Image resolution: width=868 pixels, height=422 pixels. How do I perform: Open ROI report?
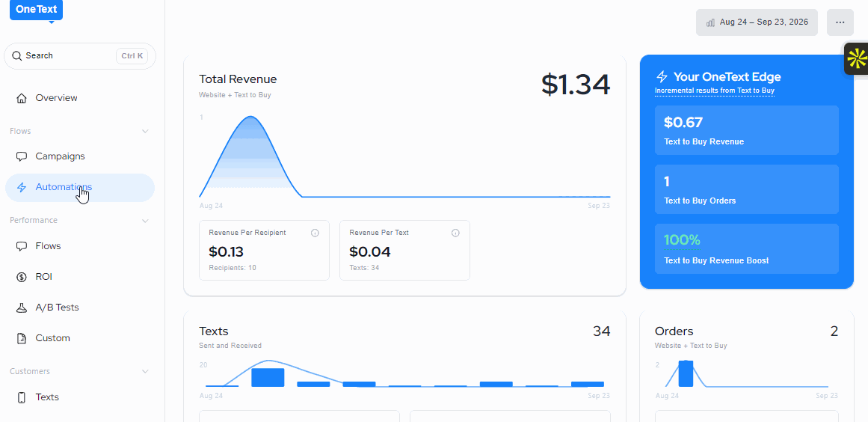[80, 277]
